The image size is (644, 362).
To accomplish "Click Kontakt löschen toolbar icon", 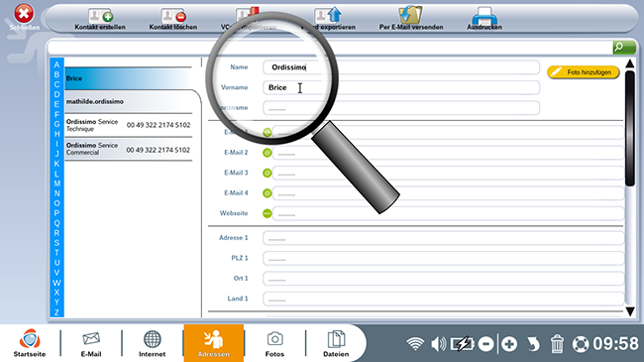I will coord(173,16).
